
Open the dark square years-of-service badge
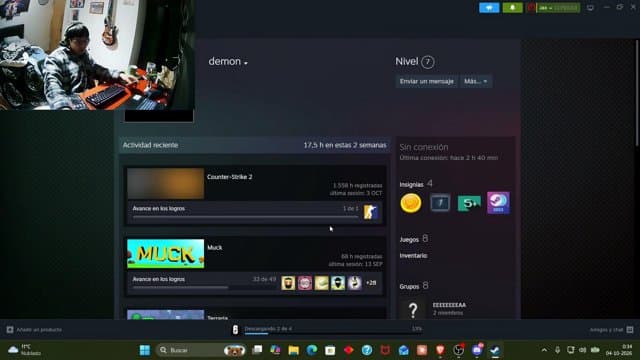(x=440, y=203)
